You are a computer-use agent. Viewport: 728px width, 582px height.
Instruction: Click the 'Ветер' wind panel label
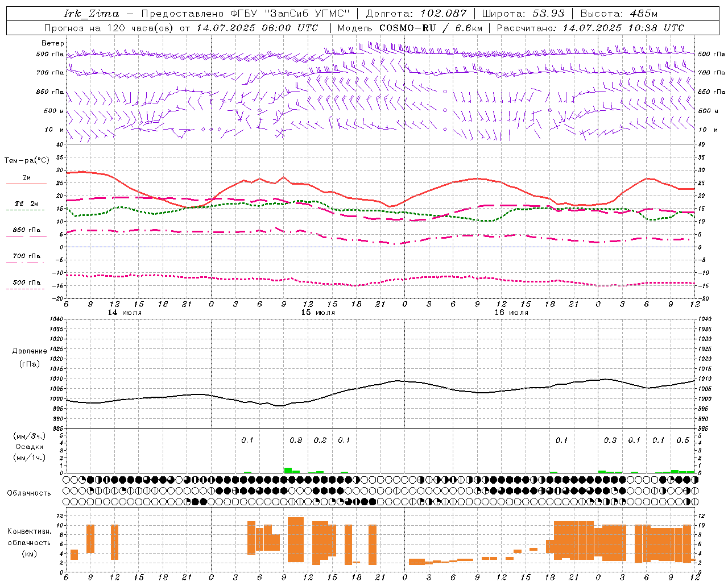click(x=53, y=43)
